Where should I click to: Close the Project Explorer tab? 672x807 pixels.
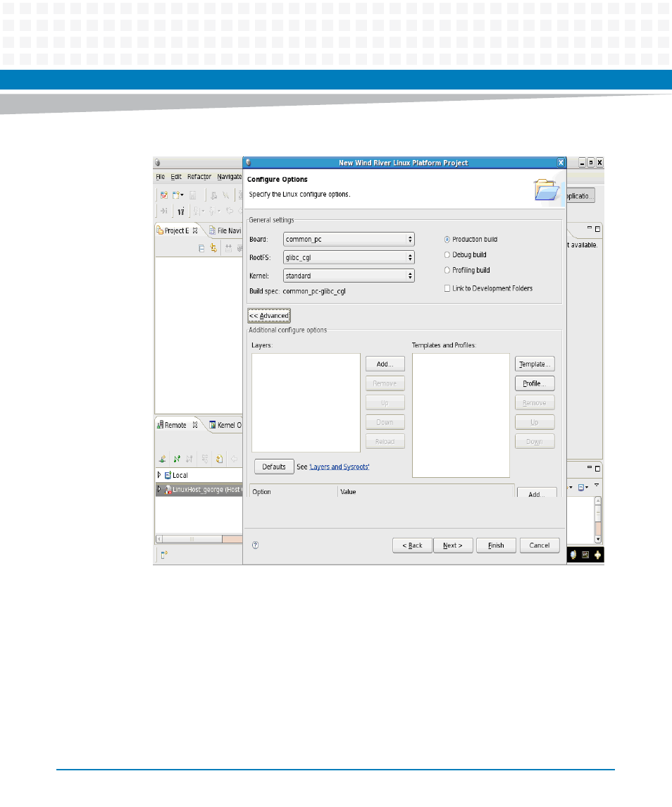click(x=195, y=230)
